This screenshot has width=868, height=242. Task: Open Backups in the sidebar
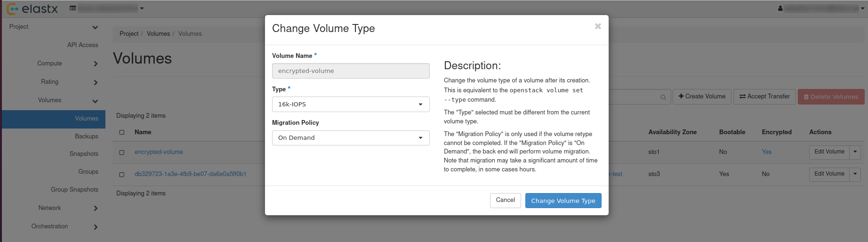(x=87, y=137)
